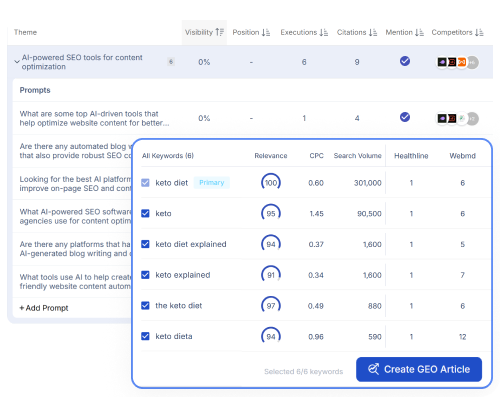The width and height of the screenshot is (500, 397).
Task: Click the CPC column header
Action: click(x=316, y=156)
